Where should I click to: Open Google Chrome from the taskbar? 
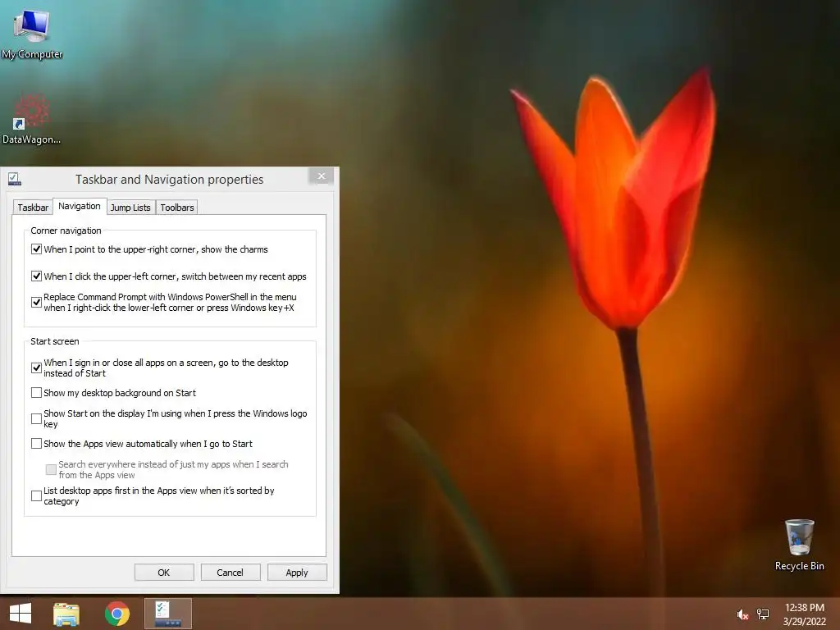tap(117, 614)
